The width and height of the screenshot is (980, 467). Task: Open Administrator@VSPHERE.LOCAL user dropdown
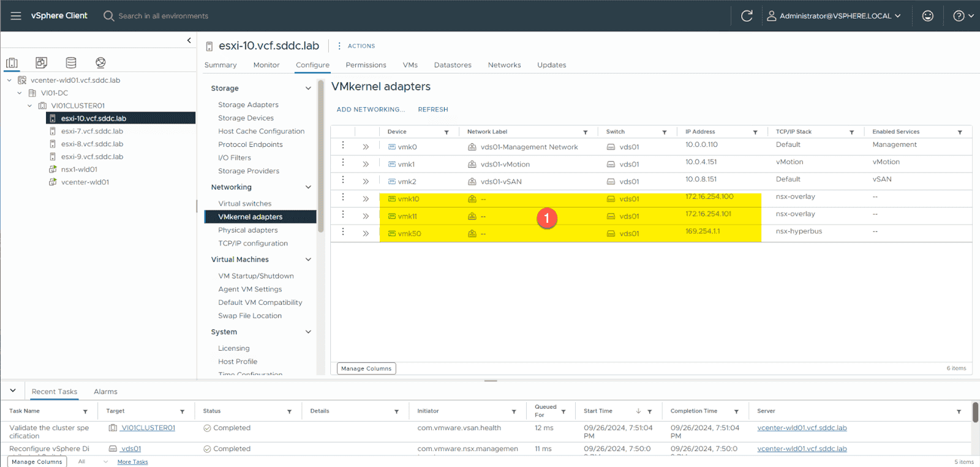tap(834, 16)
